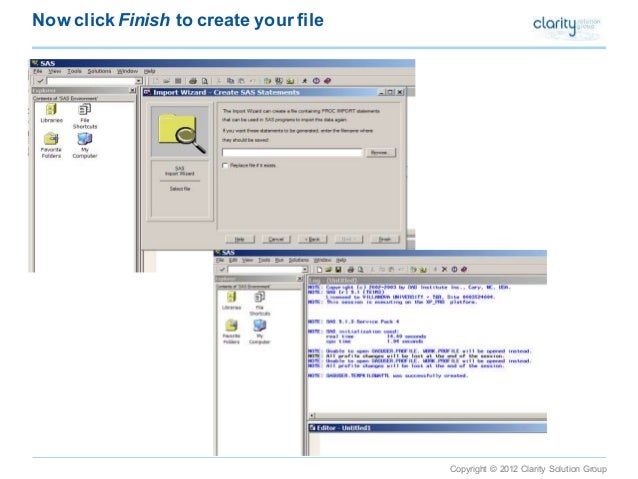Image resolution: width=638 pixels, height=479 pixels.
Task: Open File menu in the SAS Log window
Action: pos(220,260)
